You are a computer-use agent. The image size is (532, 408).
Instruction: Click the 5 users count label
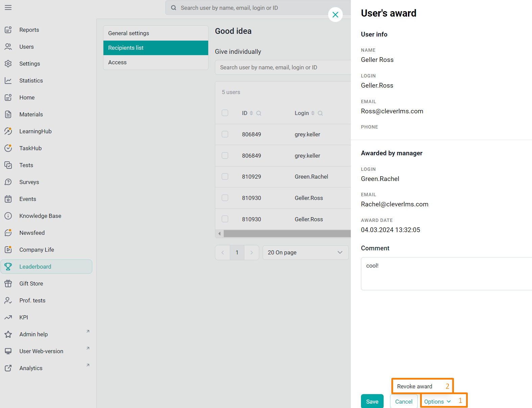pos(231,92)
